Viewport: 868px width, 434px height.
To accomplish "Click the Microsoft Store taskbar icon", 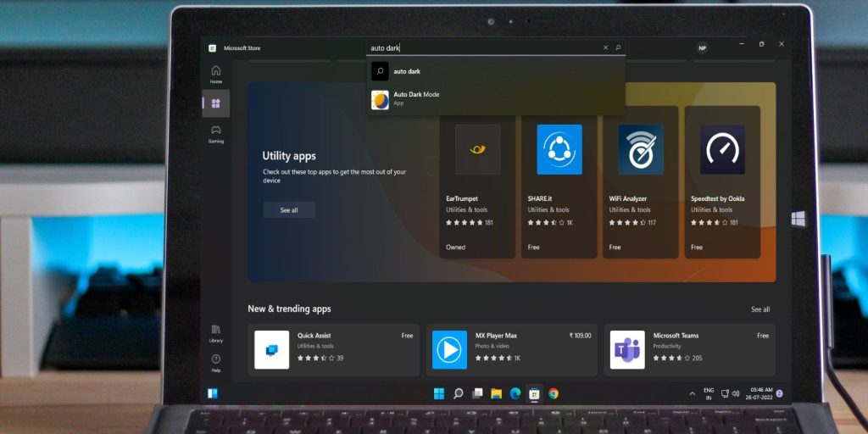I will coord(534,393).
